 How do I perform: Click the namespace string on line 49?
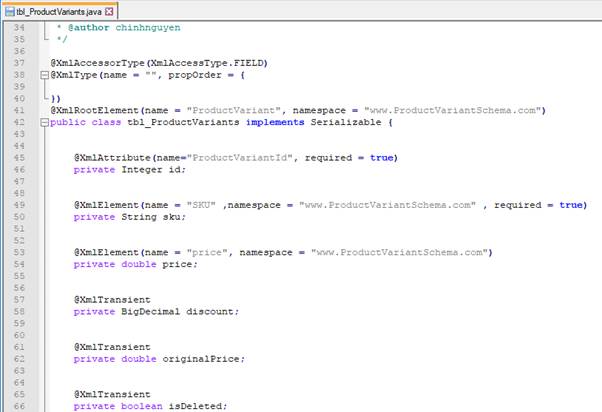(x=387, y=205)
